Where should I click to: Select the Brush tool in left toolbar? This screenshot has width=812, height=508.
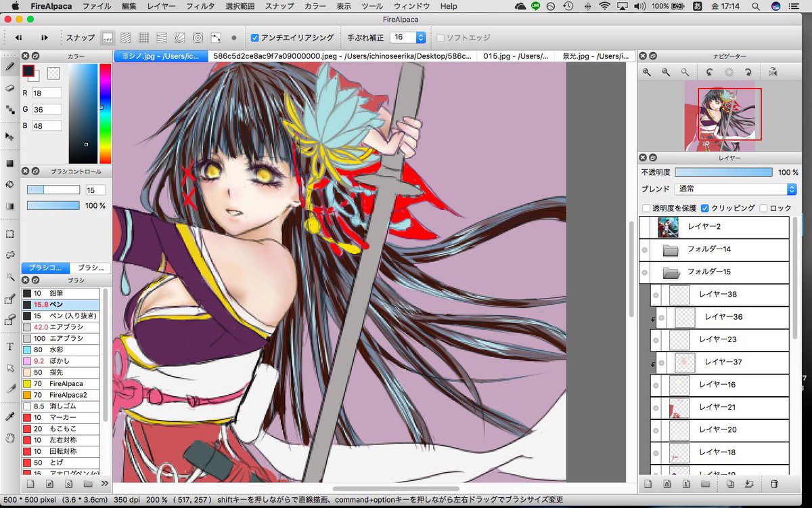[x=9, y=66]
